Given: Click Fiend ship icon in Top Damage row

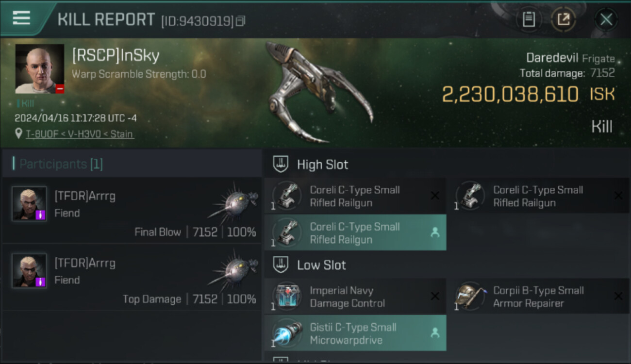Looking at the screenshot, I should 233,268.
